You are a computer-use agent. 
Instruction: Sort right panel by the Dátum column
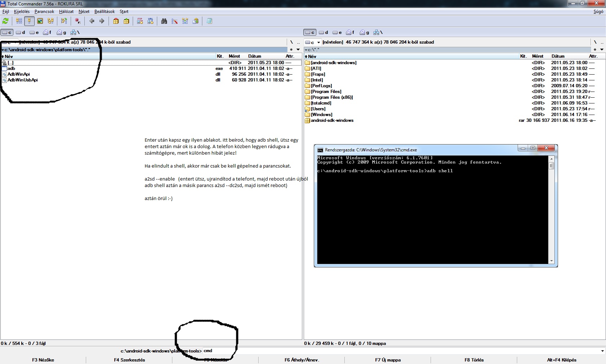click(x=568, y=56)
